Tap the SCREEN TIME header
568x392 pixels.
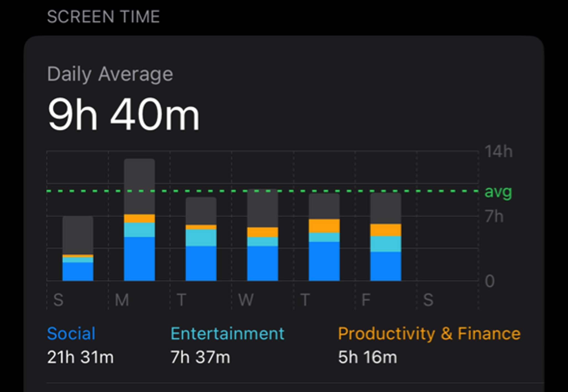pos(103,16)
